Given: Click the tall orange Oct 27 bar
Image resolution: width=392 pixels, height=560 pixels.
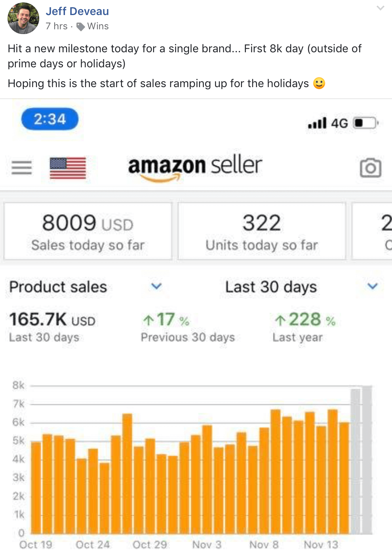Looking at the screenshot, I should coord(127,473).
